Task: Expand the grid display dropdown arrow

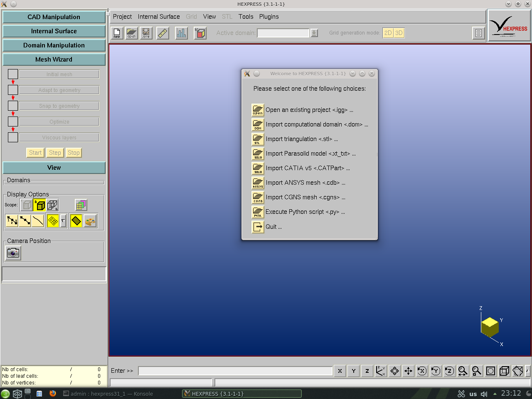Action: (x=63, y=221)
